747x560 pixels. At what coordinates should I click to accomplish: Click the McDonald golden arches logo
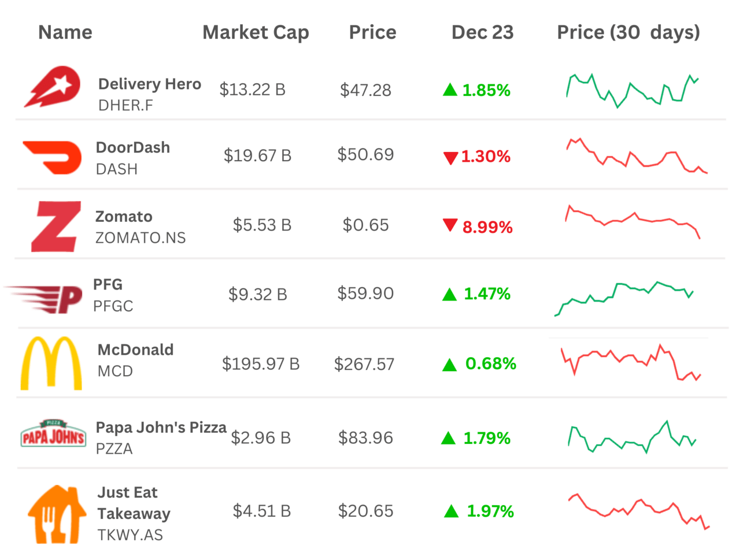pos(51,364)
